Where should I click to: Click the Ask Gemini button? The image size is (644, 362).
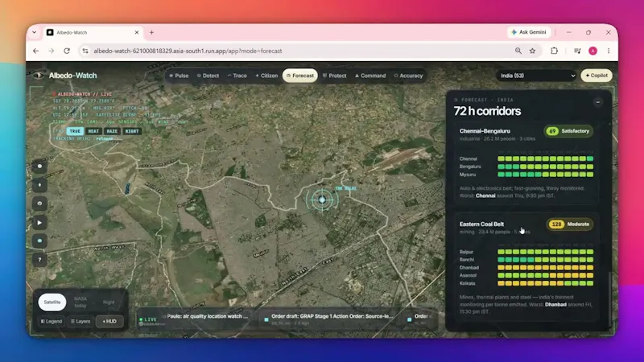[529, 32]
